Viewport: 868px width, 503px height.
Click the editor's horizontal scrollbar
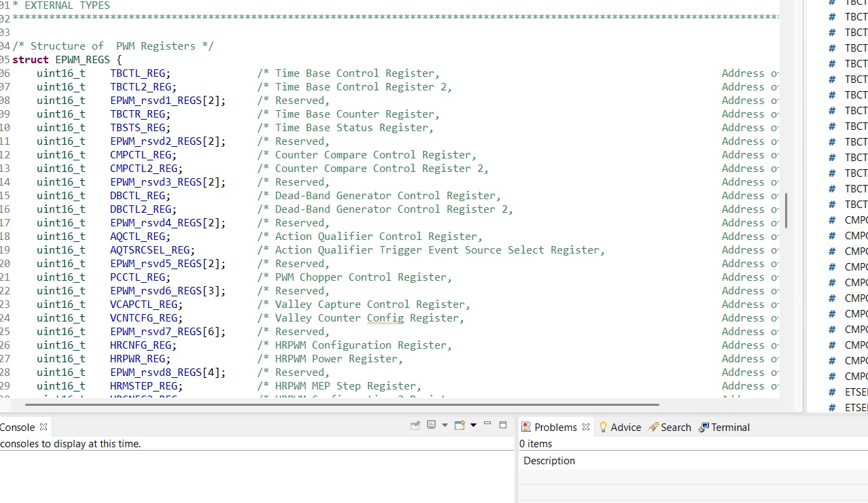(x=340, y=404)
